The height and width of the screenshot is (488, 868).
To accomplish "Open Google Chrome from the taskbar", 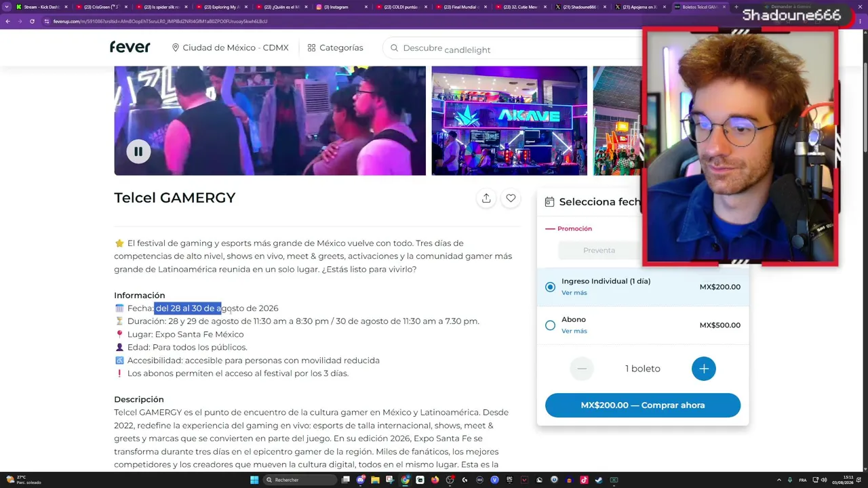I will (405, 480).
